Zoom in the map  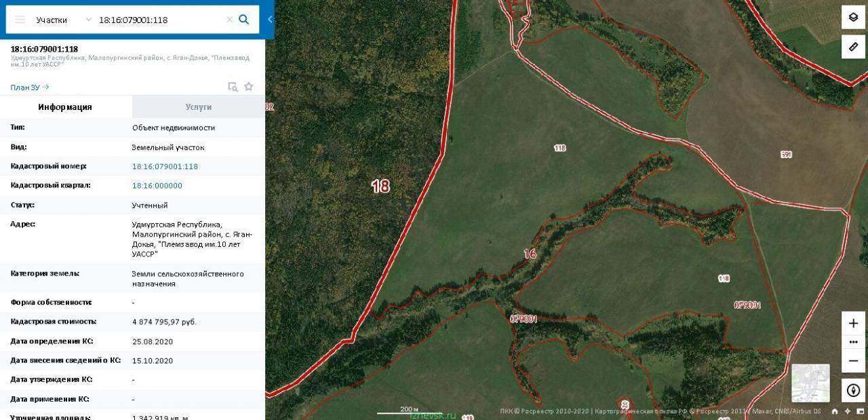coord(853,323)
